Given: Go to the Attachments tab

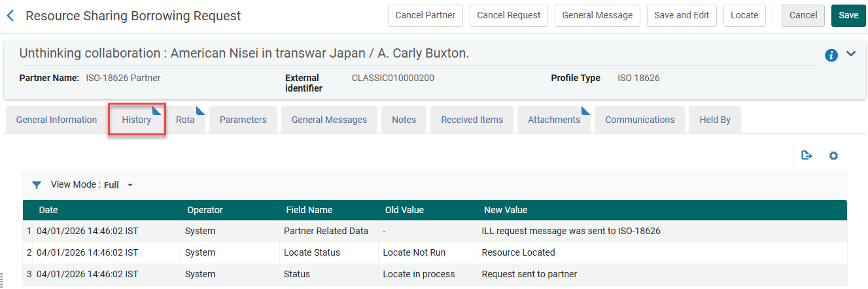Looking at the screenshot, I should pyautogui.click(x=553, y=120).
